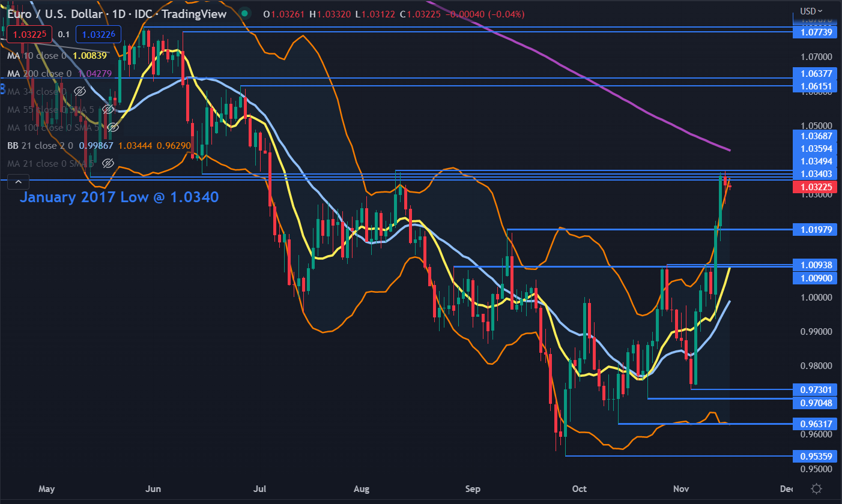This screenshot has width=842, height=504.
Task: Click the purple 1.04279 MA 200 value
Action: pos(94,73)
